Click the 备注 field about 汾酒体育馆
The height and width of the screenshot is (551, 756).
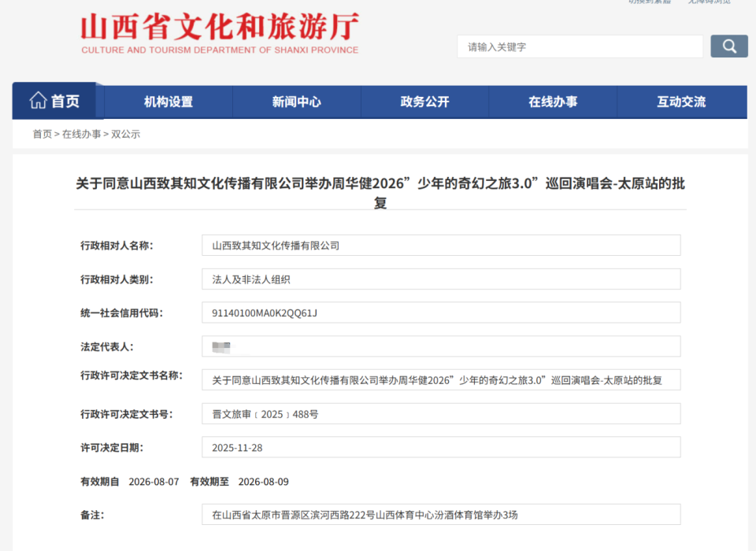[441, 514]
